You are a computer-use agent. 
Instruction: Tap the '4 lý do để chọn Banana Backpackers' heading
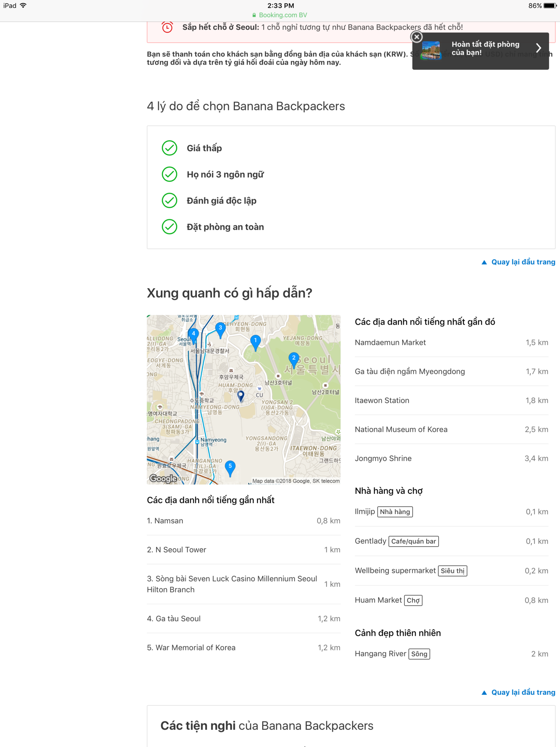[246, 106]
